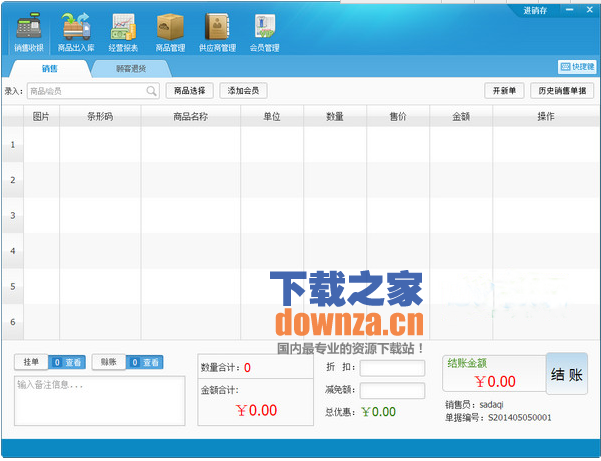Click the 单据编号 S201405050001 text
601x461 pixels.
(x=498, y=417)
